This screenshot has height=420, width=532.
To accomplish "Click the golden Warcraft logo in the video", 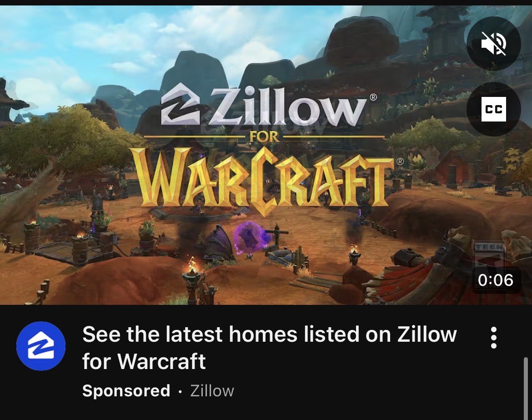I will coord(262,179).
